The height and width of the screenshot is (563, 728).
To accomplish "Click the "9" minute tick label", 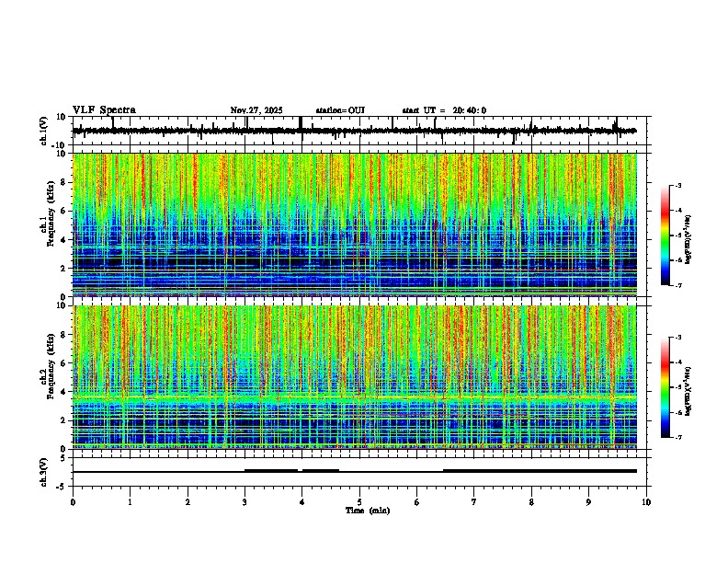I will point(588,502).
